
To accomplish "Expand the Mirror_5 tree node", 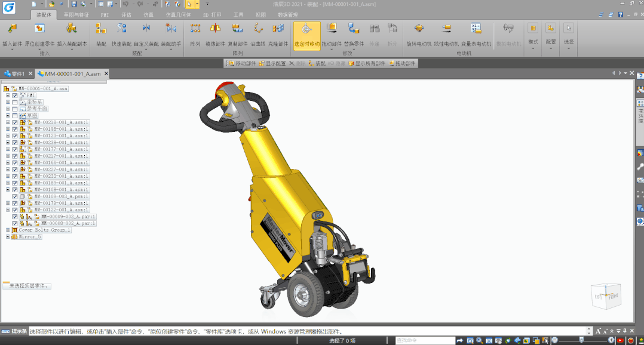I will (8, 237).
